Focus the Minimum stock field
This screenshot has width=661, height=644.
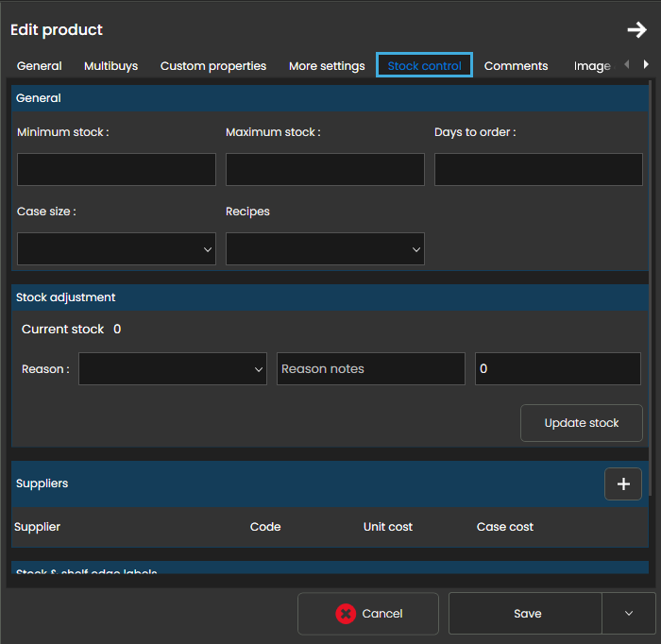click(116, 170)
